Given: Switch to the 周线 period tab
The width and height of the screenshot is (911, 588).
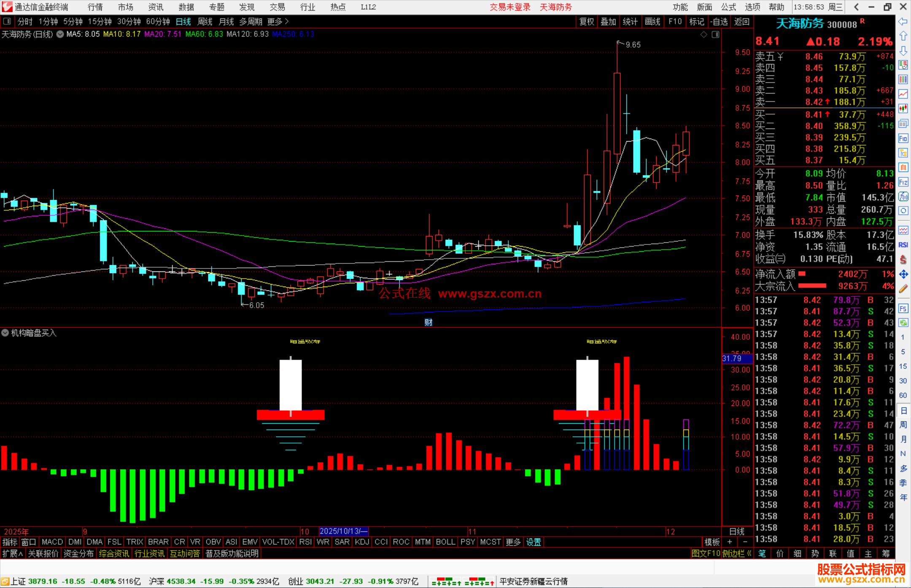Looking at the screenshot, I should click(205, 21).
